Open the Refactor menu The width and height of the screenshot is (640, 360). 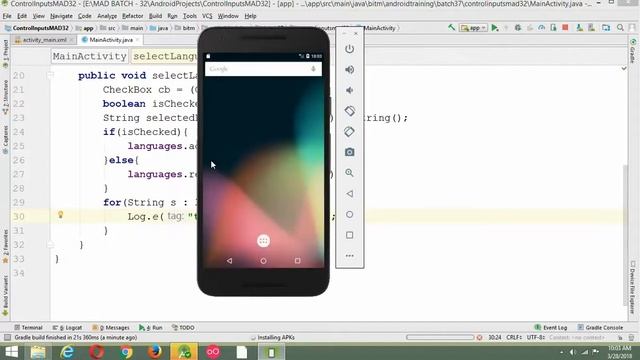click(133, 16)
